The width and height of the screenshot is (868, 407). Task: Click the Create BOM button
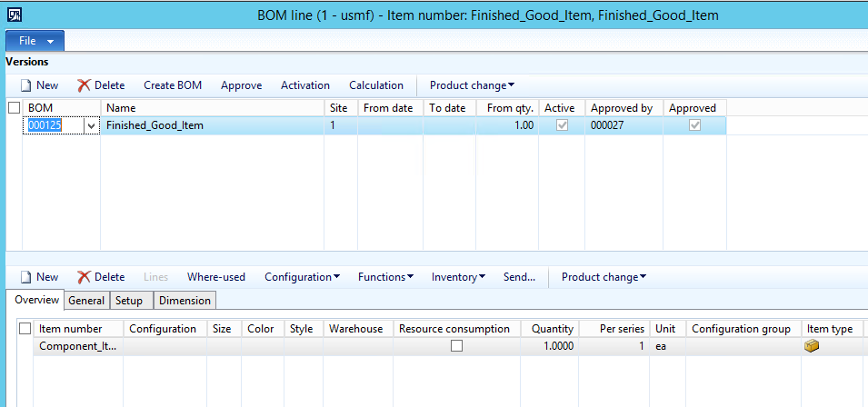point(173,85)
